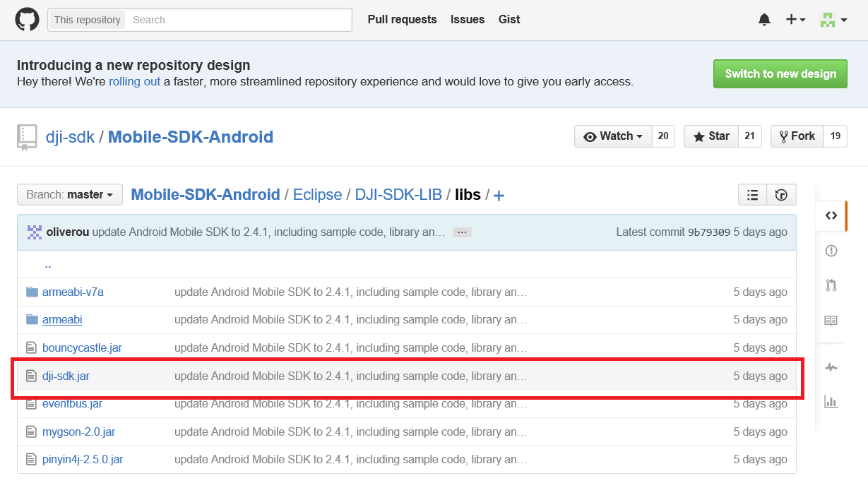Screen dimensions: 868x500
Task: Open the commit message on armeabi-v7a row
Action: coord(351,292)
